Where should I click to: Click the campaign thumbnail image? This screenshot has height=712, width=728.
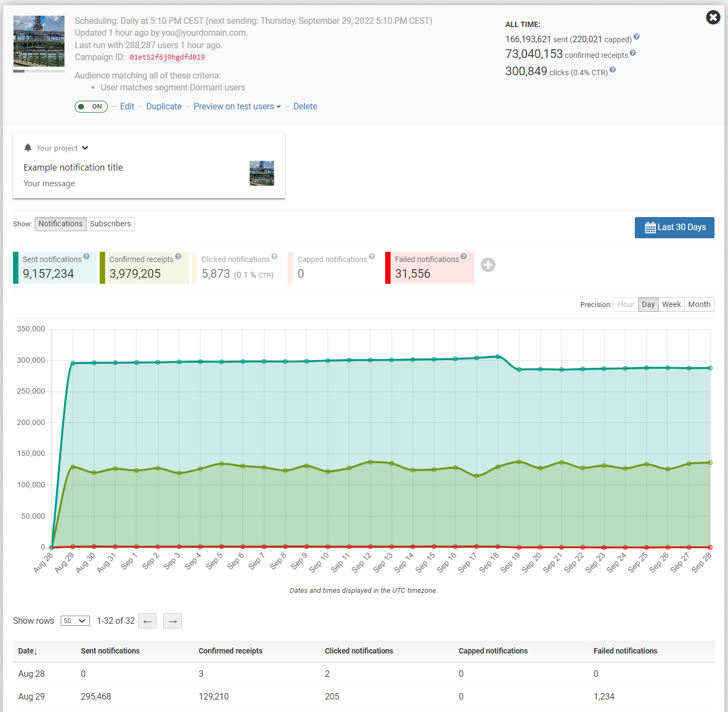(x=39, y=41)
